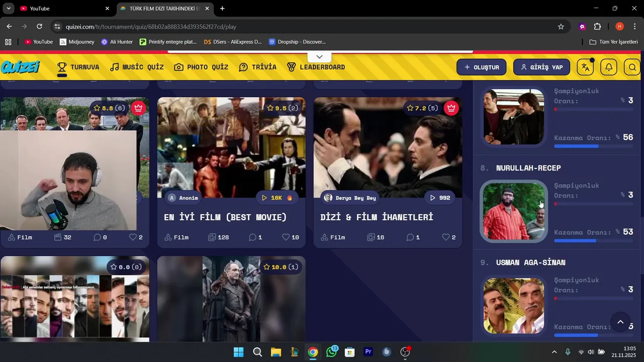Click Nurullah-Recep win rate bar
Screen dimensions: 644x362
[593, 241]
